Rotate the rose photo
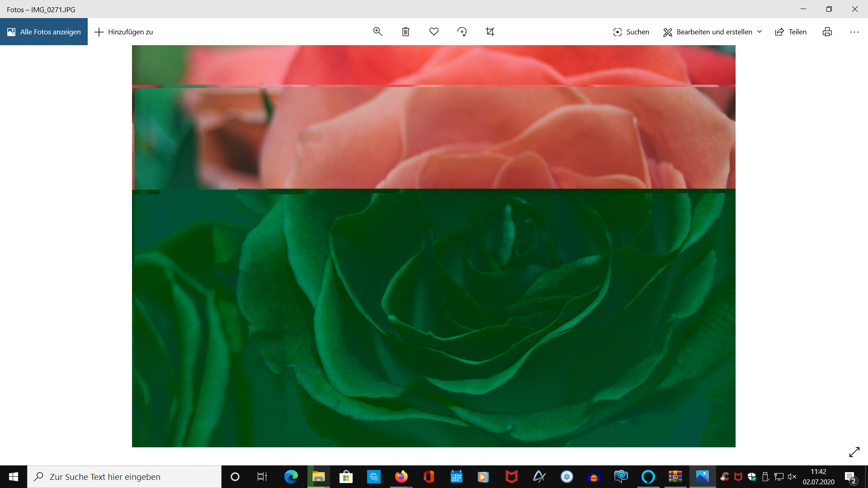868x488 pixels. click(462, 32)
